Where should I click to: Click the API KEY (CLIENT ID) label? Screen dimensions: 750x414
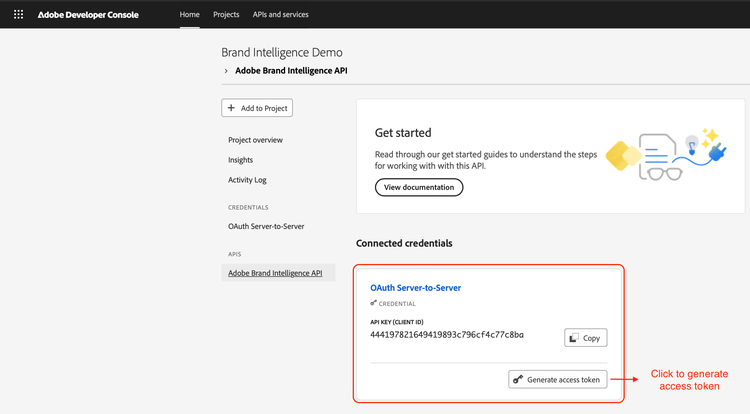tap(397, 322)
